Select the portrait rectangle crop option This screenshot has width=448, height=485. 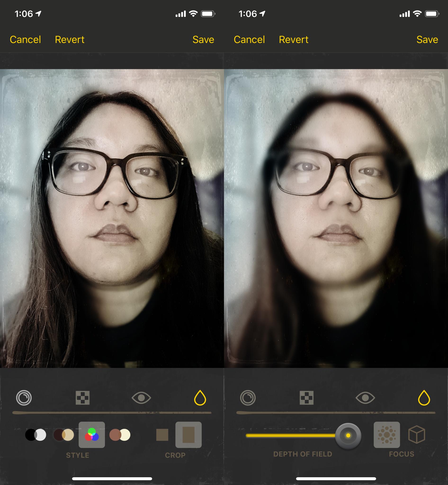(188, 435)
